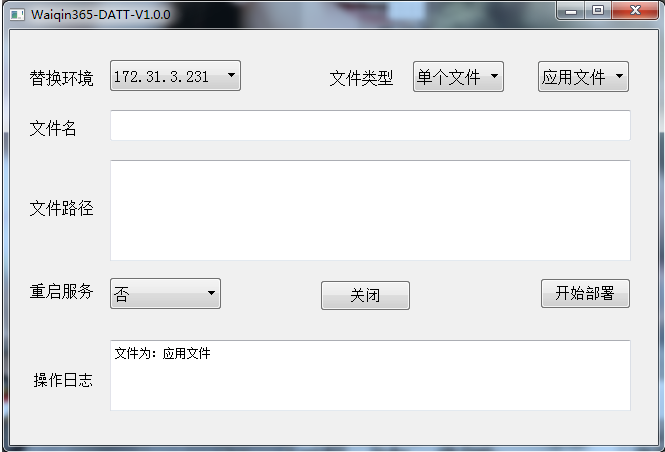Screen dimensions: 665x452
Task: Click inside the 文件路径 text area
Action: pyautogui.click(x=370, y=210)
